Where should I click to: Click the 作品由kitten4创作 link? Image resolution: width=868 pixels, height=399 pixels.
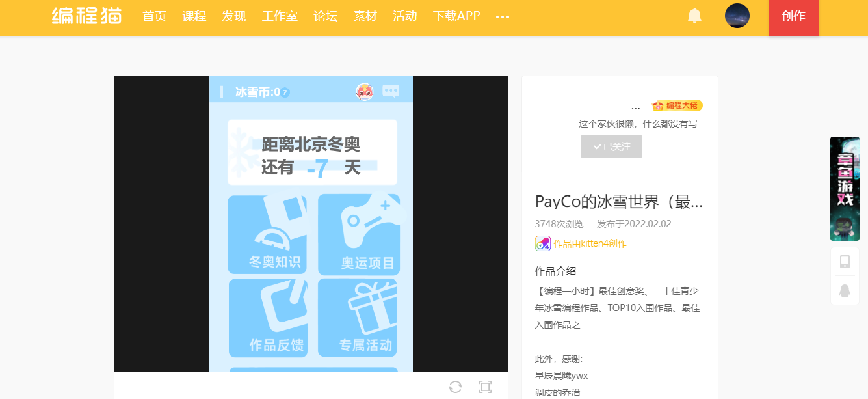[x=590, y=243]
